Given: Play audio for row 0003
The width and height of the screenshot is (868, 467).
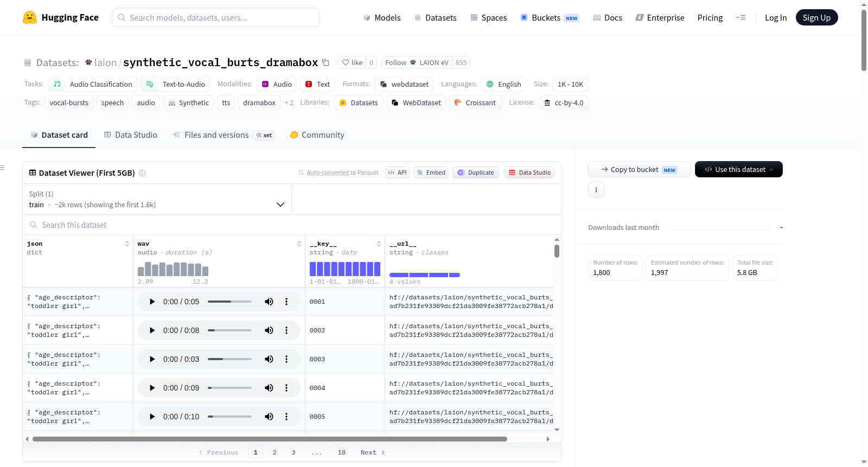Looking at the screenshot, I should (x=152, y=359).
